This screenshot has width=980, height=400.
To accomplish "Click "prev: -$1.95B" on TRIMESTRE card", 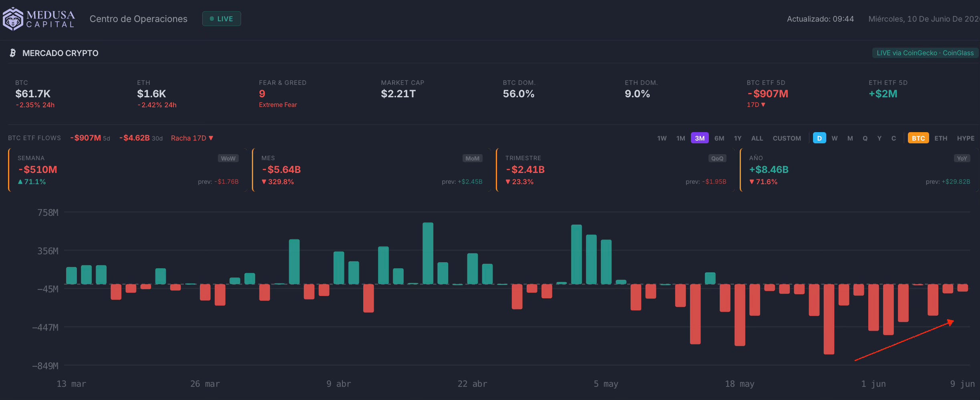I will pos(706,182).
